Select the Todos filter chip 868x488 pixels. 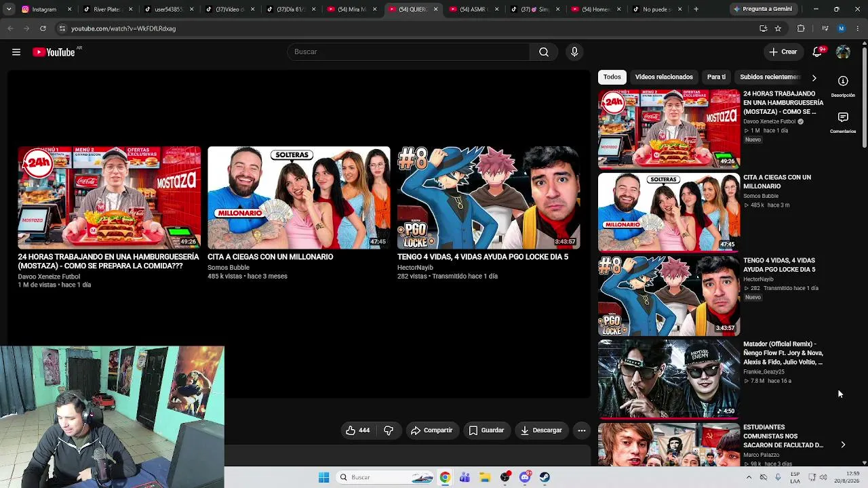point(612,77)
